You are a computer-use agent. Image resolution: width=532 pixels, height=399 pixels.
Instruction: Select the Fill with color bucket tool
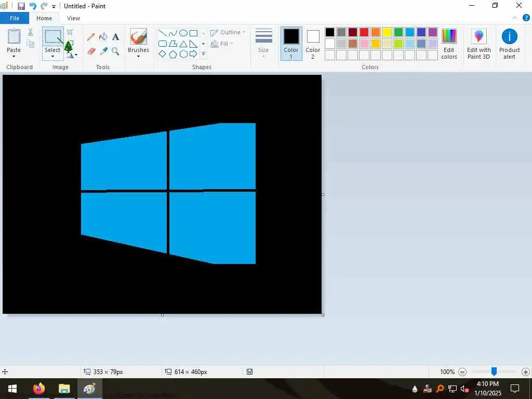[x=103, y=37]
